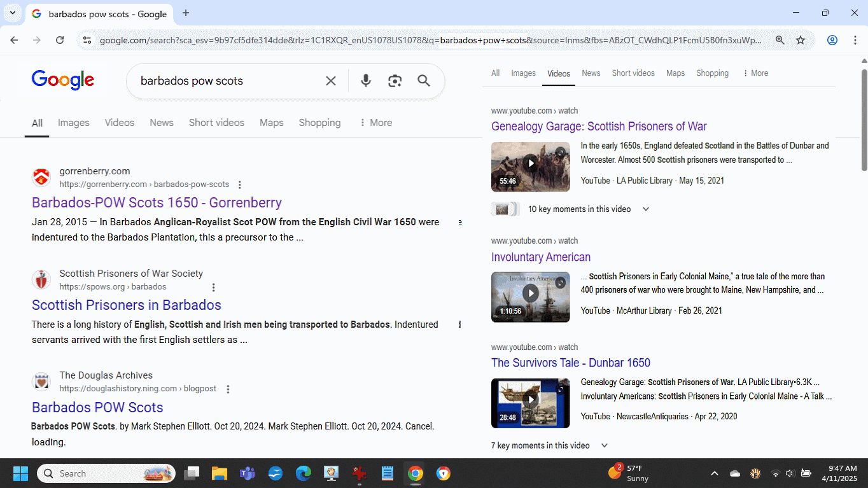The width and height of the screenshot is (868, 488).
Task: Open File Explorer from the taskbar
Action: pyautogui.click(x=220, y=473)
